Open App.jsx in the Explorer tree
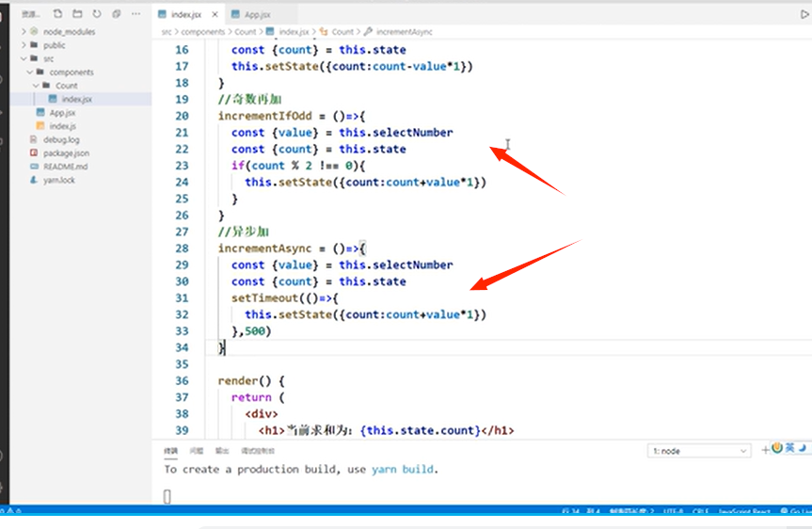This screenshot has width=812, height=529. [62, 112]
